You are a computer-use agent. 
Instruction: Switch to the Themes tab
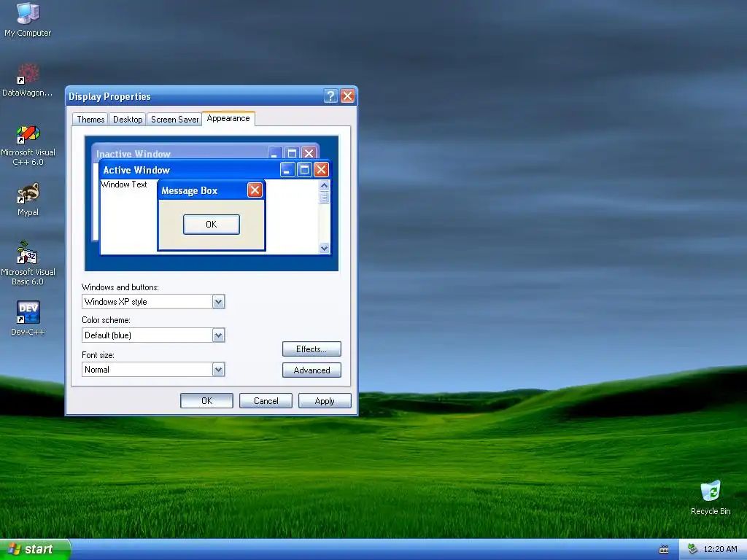click(x=90, y=119)
